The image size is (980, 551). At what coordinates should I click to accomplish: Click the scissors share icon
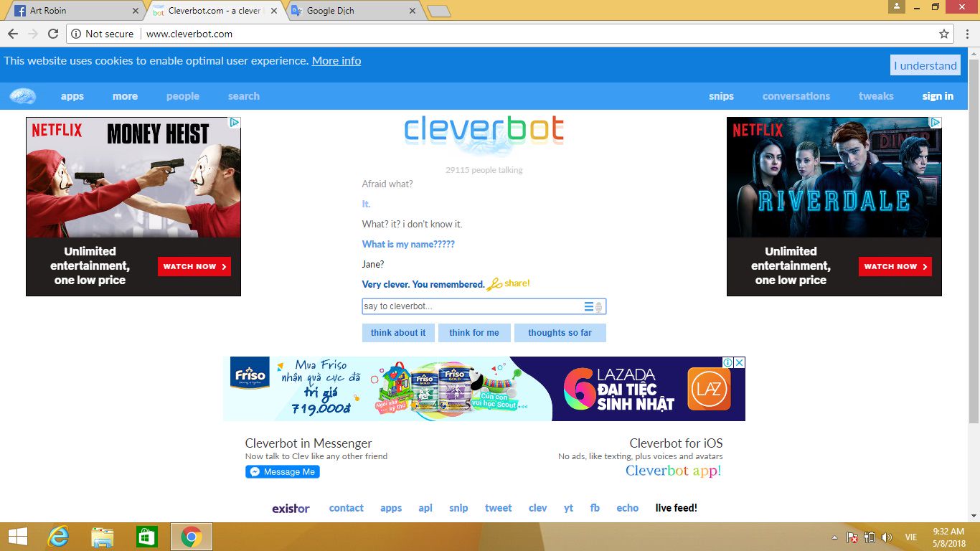click(x=494, y=284)
